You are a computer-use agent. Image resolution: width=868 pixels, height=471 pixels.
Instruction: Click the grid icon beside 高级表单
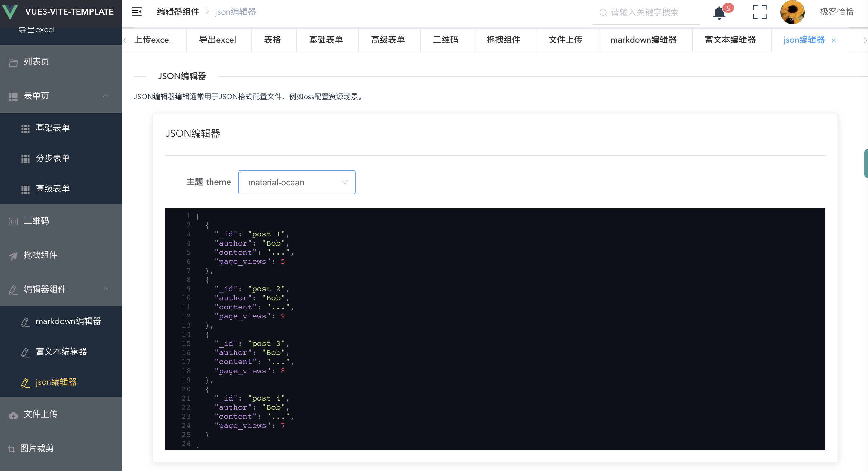pos(25,189)
